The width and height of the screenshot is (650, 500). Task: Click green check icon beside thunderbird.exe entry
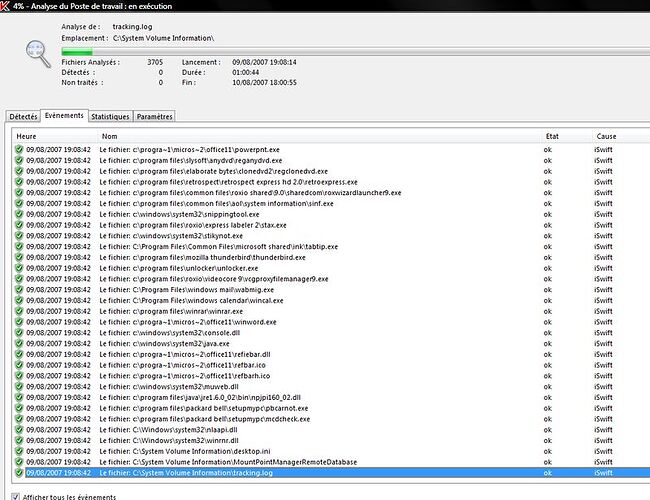pyautogui.click(x=19, y=258)
